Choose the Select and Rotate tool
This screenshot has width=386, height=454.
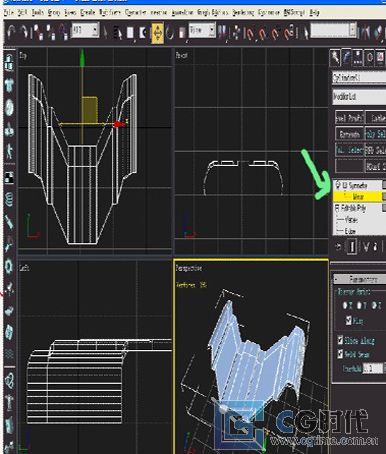pyautogui.click(x=170, y=33)
